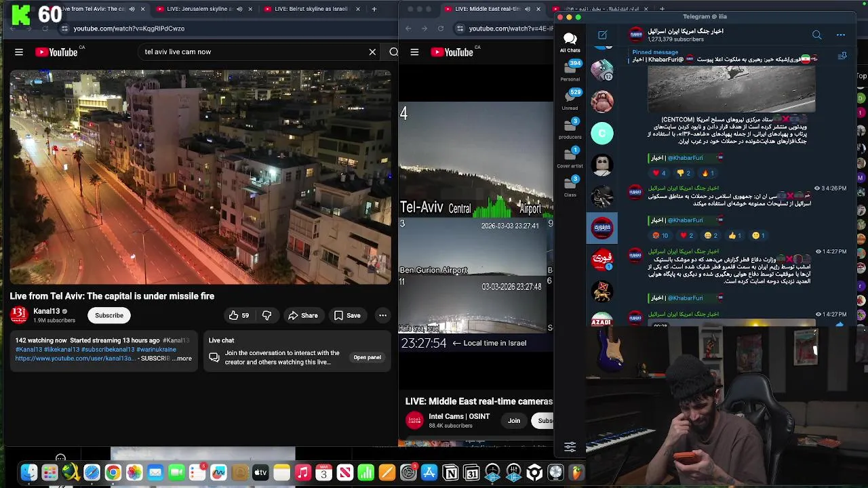Image resolution: width=868 pixels, height=488 pixels.
Task: Open Apple TV app in Dock
Action: tap(260, 472)
